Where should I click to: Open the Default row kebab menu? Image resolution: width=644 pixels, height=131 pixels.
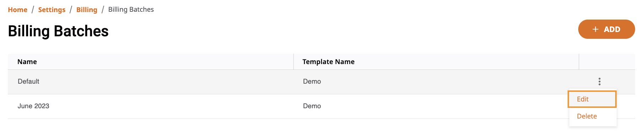coord(599,82)
